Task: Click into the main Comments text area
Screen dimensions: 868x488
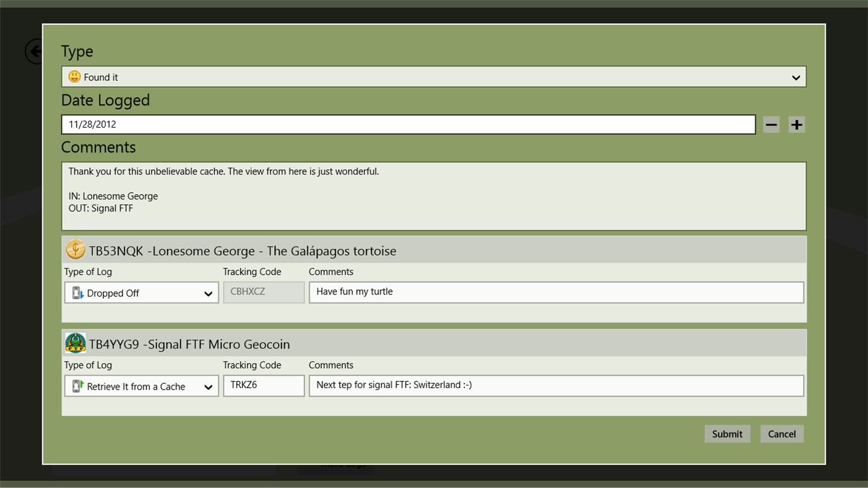Action: [434, 196]
